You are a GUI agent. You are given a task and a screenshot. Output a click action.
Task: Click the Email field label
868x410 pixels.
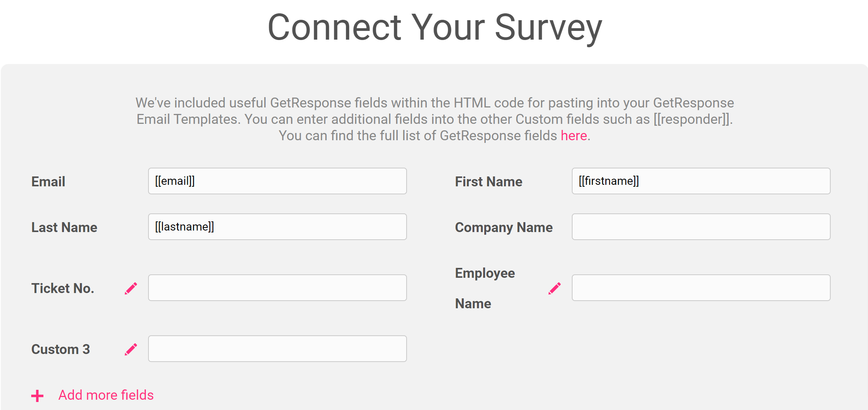tap(48, 182)
